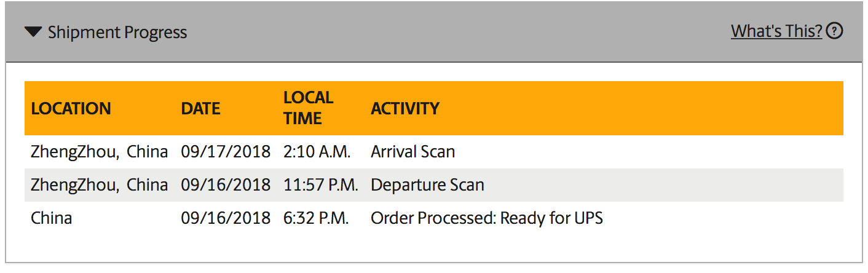This screenshot has height=273, width=868.
Task: Click the China location in the last row
Action: click(52, 218)
